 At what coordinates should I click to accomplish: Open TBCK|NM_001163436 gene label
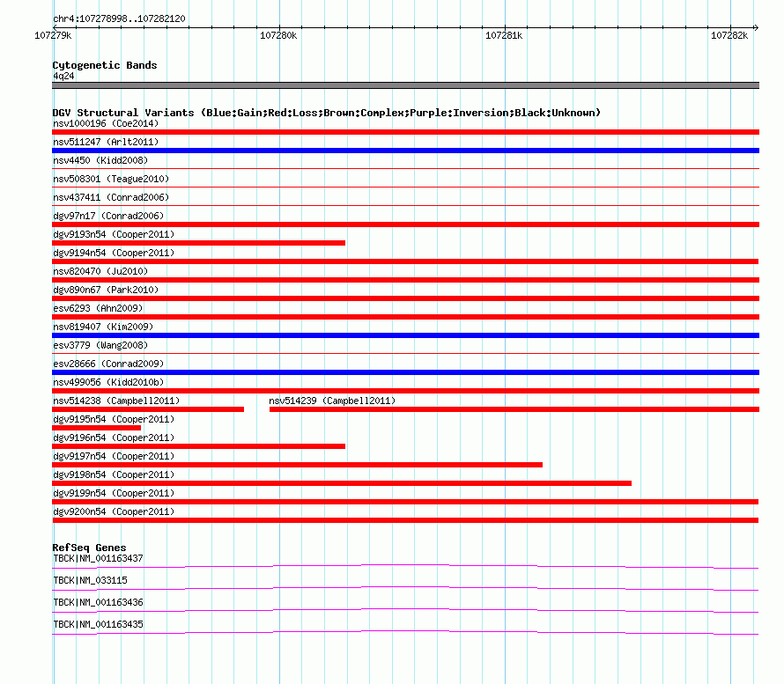(x=98, y=602)
